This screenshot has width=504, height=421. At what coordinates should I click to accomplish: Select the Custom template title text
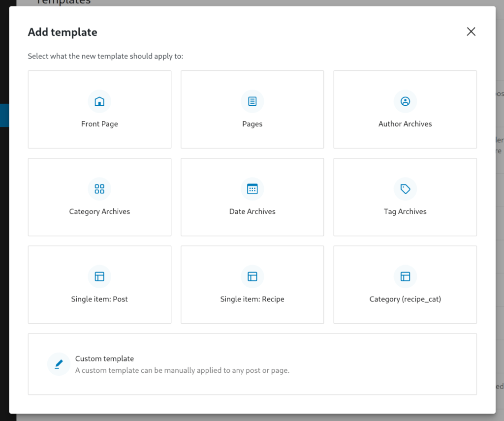tap(104, 359)
